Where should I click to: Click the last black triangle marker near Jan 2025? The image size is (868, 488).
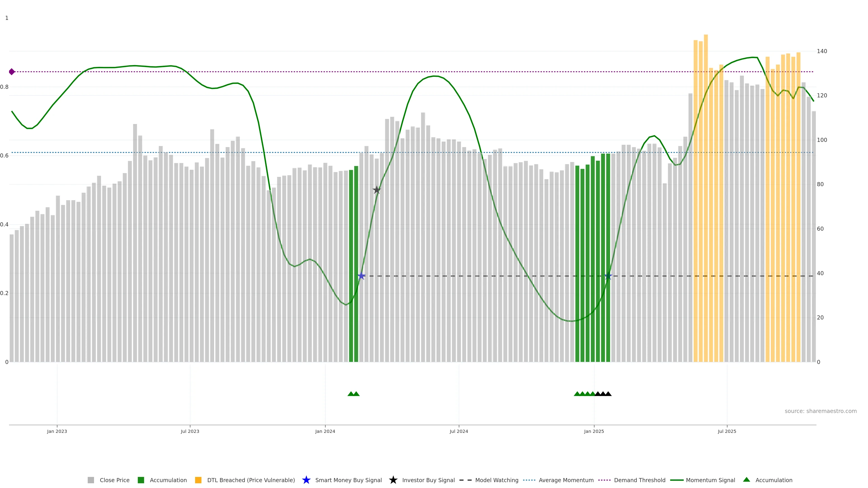click(x=608, y=394)
